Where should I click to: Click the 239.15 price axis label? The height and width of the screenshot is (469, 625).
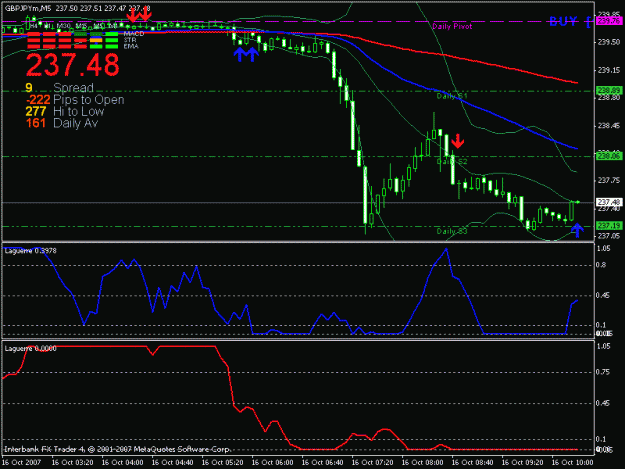(x=608, y=70)
